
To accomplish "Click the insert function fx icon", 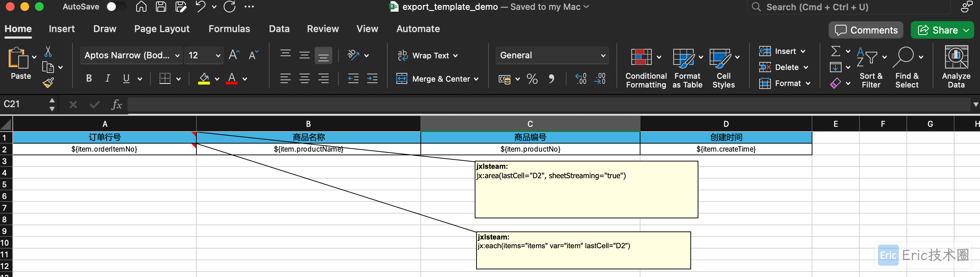I will 117,104.
